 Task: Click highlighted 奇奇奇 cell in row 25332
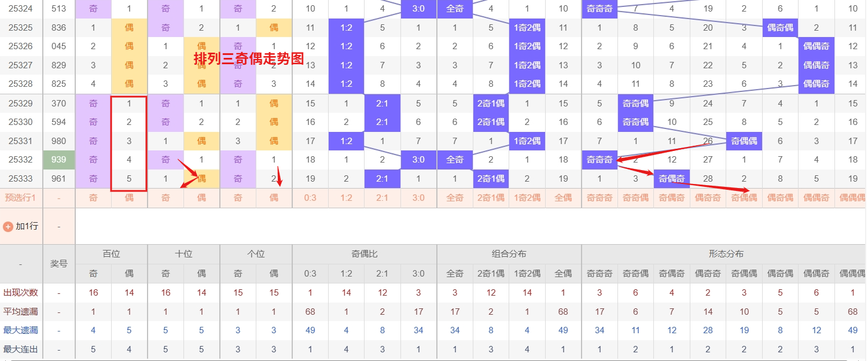tap(599, 160)
